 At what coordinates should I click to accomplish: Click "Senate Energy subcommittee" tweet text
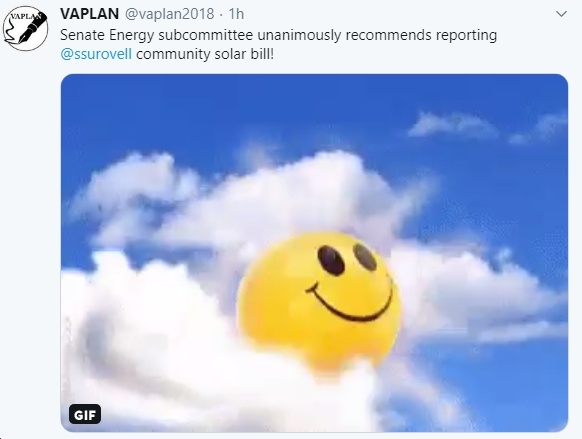(x=156, y=35)
